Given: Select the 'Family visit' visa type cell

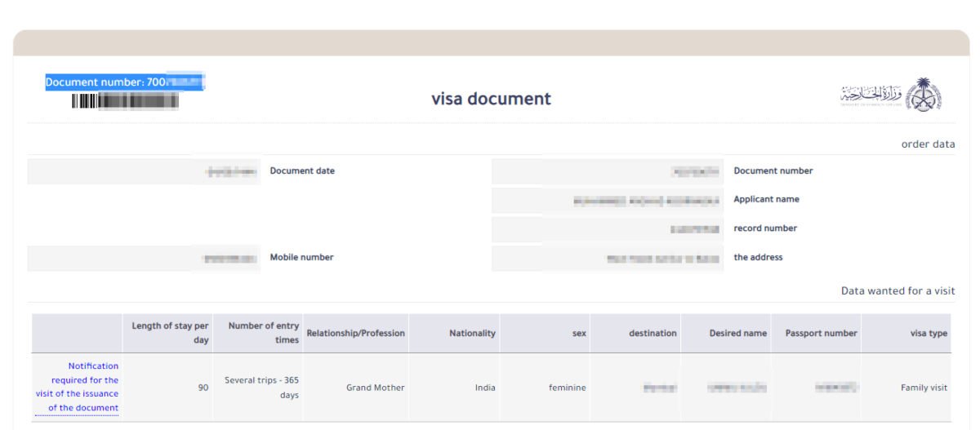Looking at the screenshot, I should click(x=924, y=388).
